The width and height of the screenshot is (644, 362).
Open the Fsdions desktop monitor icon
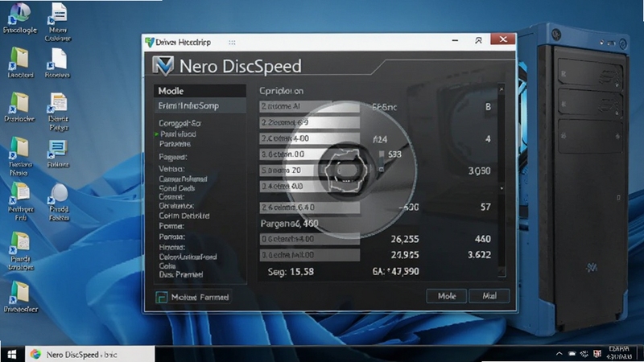[58, 154]
